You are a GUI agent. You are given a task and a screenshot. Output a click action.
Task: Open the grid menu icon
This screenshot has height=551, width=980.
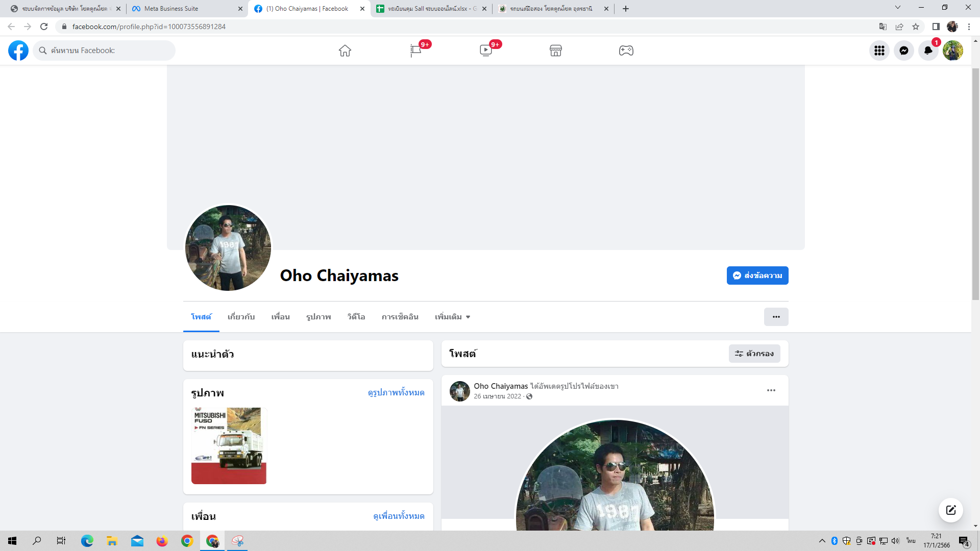tap(879, 51)
